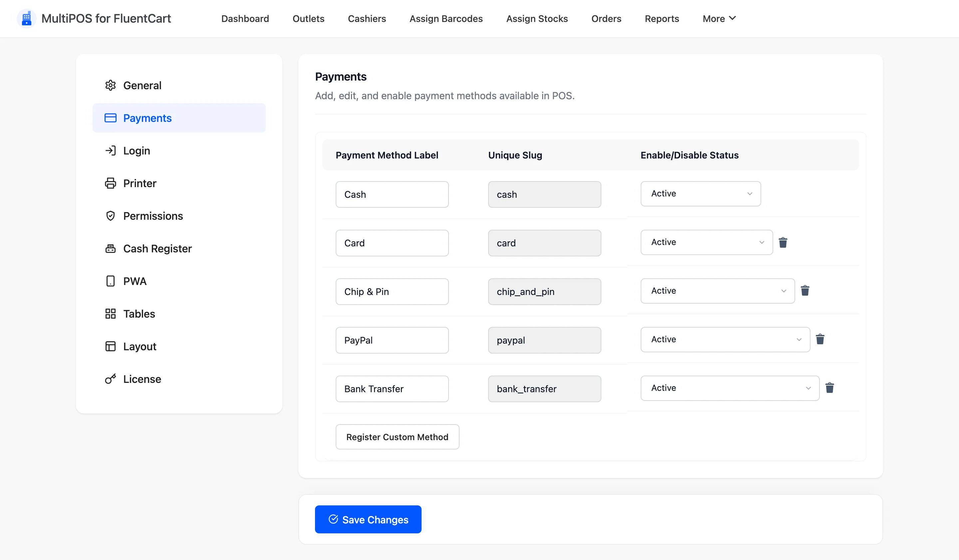Click the Chip & Pin label input field

pos(392,292)
